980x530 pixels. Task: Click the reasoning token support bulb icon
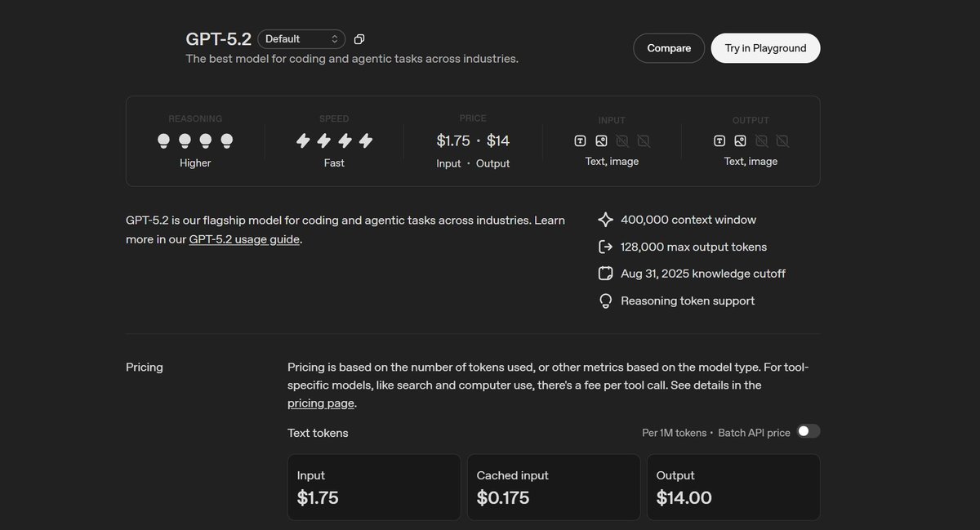(x=605, y=301)
